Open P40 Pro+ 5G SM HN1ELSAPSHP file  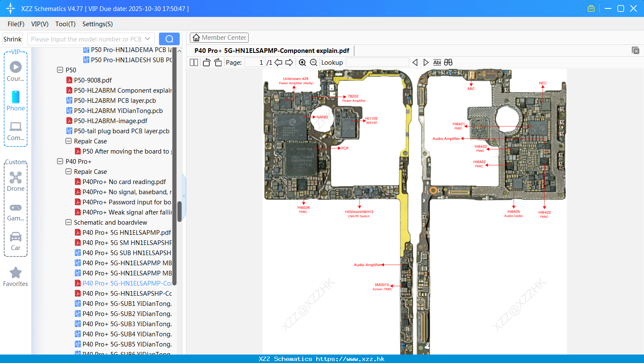point(123,242)
